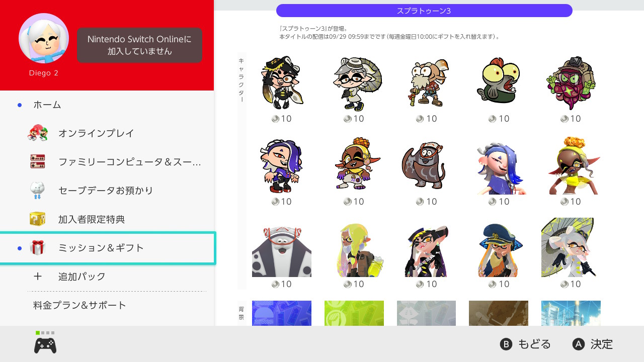644x362 pixels.
Task: Open ファミリーコンピュータ＆スー… menu entry
Action: pos(107,162)
